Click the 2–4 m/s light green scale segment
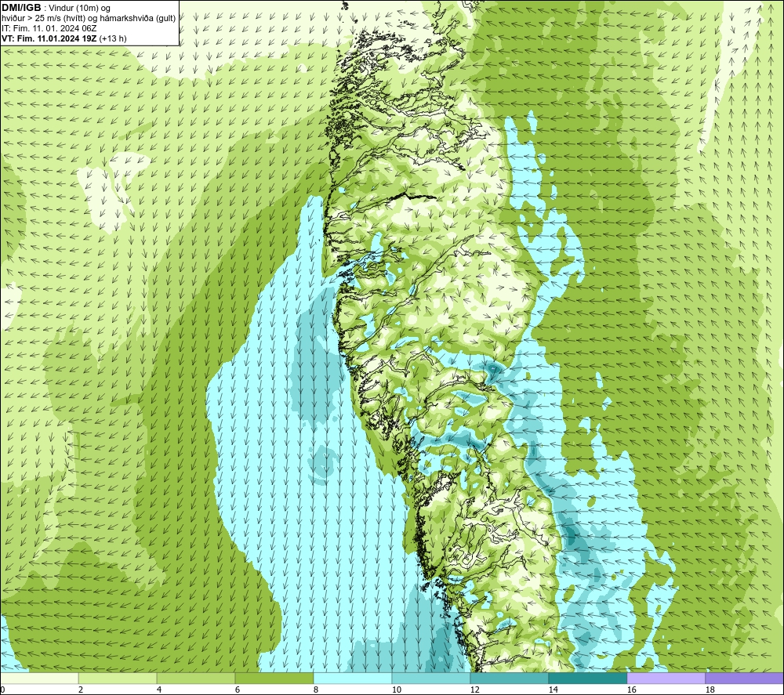 (118, 678)
